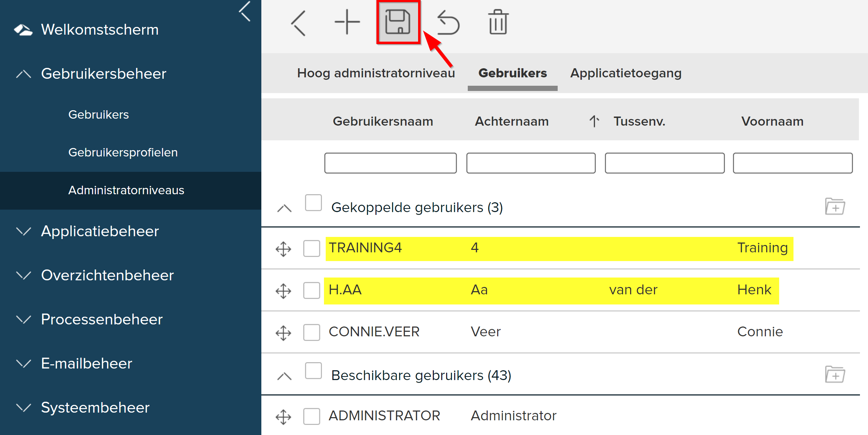Check the Beschikbare gebruikers group checkbox
The image size is (868, 435).
click(313, 371)
